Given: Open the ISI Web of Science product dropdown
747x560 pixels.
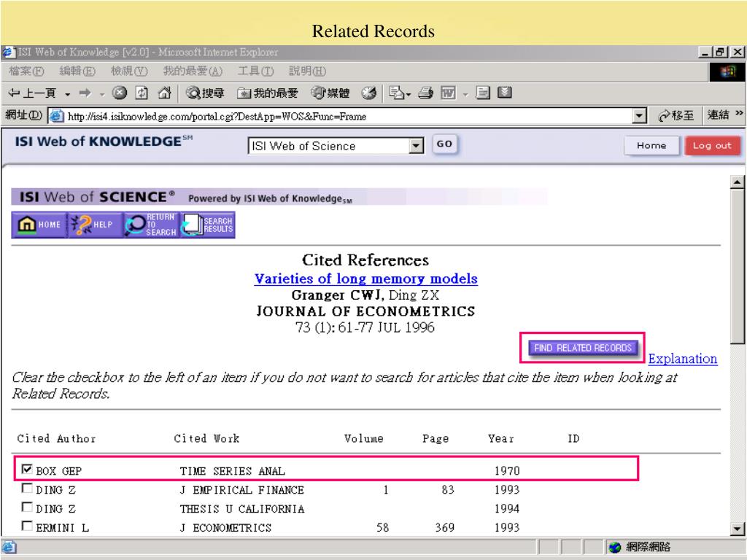Looking at the screenshot, I should point(416,146).
